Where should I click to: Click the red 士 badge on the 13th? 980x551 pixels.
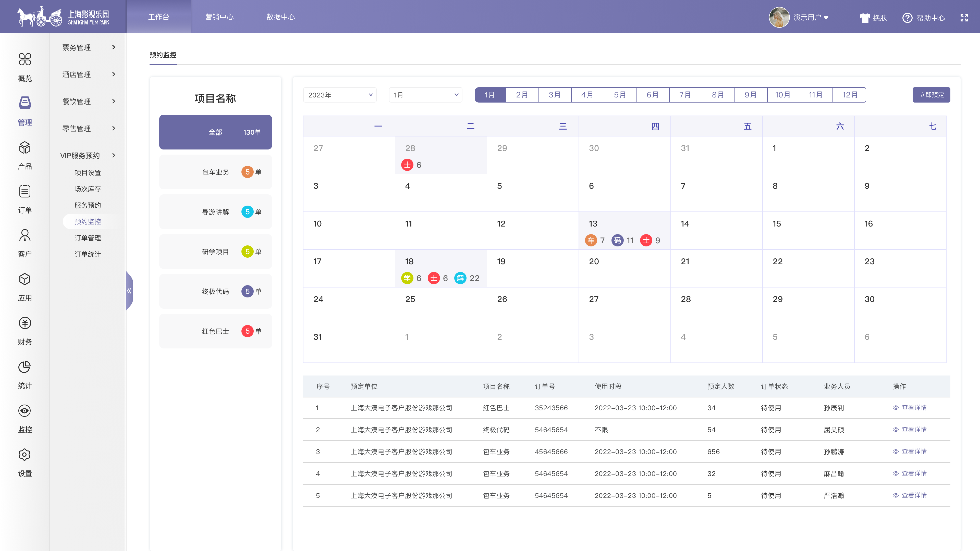[646, 240]
